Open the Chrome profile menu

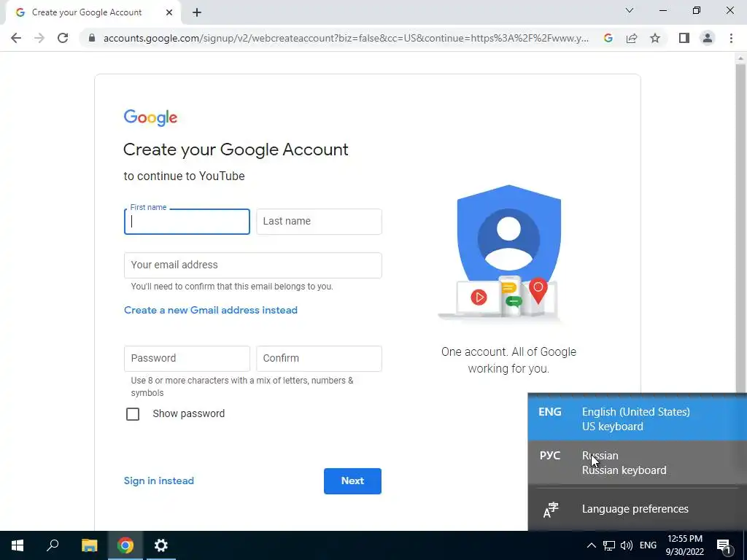click(x=708, y=38)
